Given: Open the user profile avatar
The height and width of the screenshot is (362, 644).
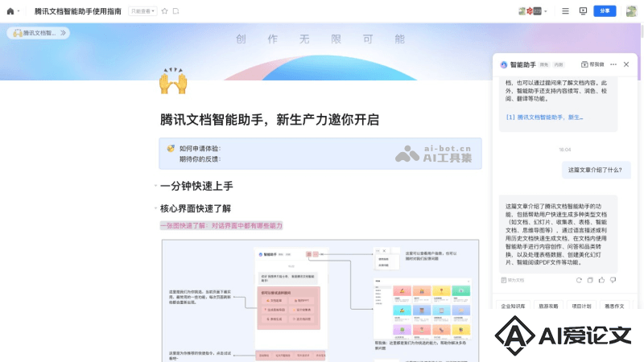Looking at the screenshot, I should click(x=631, y=11).
